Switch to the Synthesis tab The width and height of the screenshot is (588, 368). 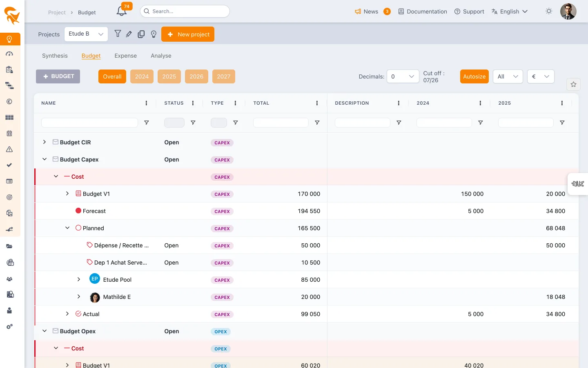pos(55,56)
